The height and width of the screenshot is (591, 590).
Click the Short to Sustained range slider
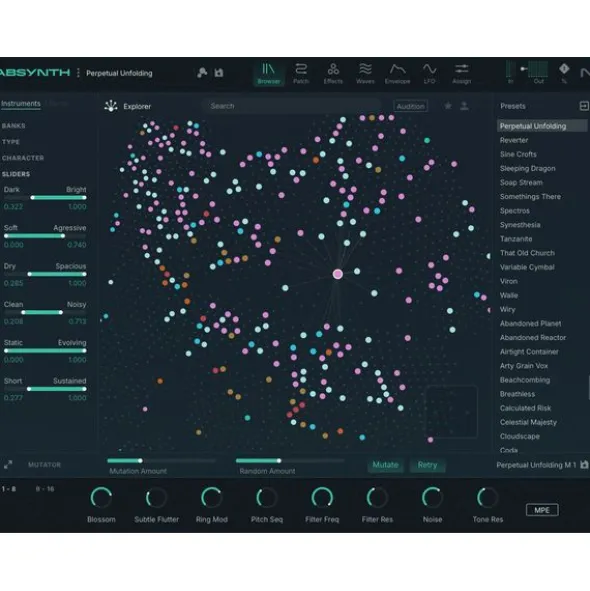click(x=45, y=389)
